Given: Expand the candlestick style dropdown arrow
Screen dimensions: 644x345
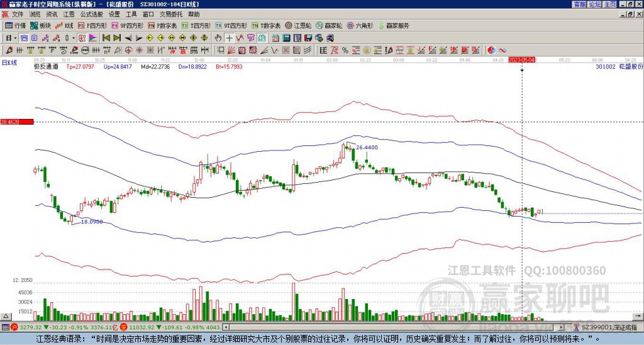Looking at the screenshot, I should (x=74, y=38).
